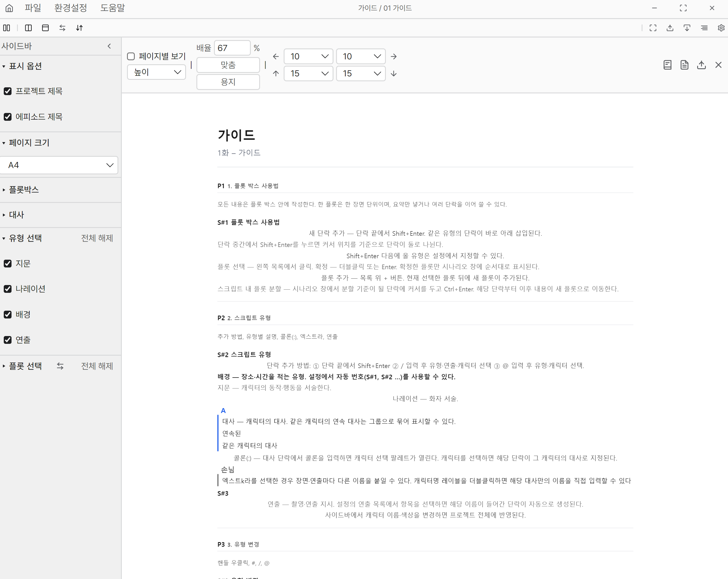
Task: Click the bottom margin down arrow icon
Action: tap(394, 73)
